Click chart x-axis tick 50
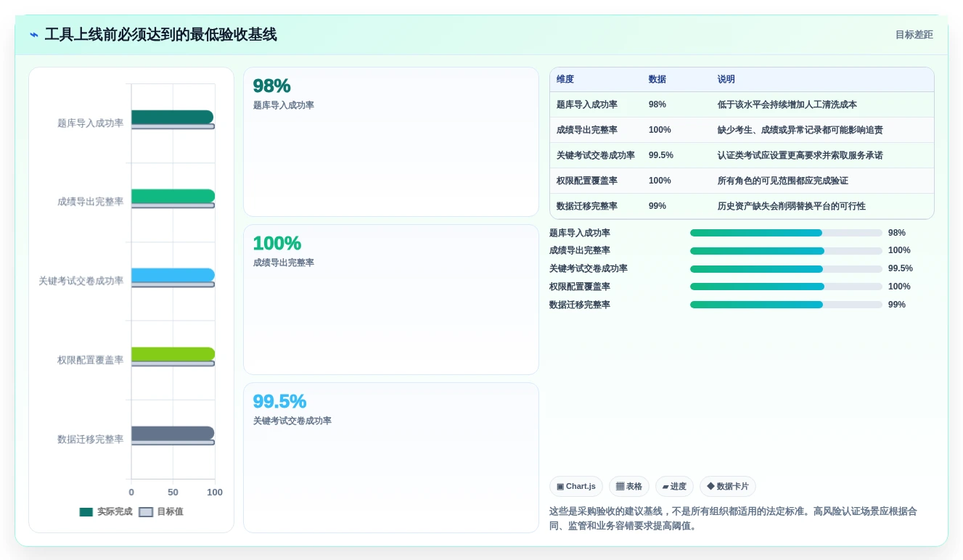The width and height of the screenshot is (963, 560). tap(173, 493)
